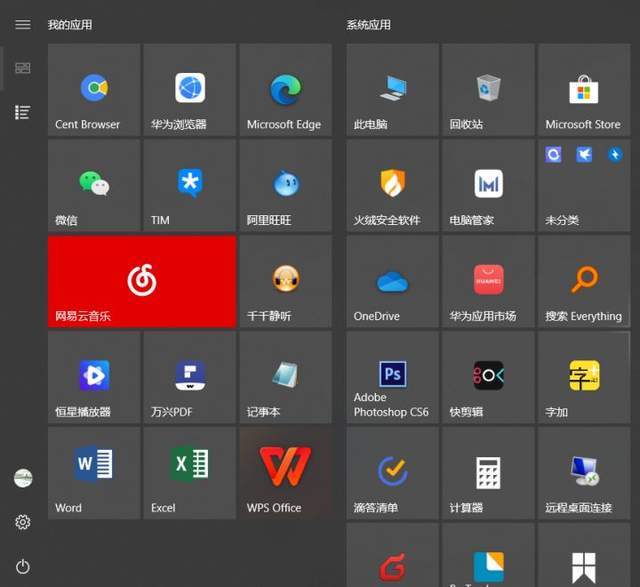Launch the 字加 tile
Viewport: 640px width, 587px height.
pyautogui.click(x=584, y=378)
